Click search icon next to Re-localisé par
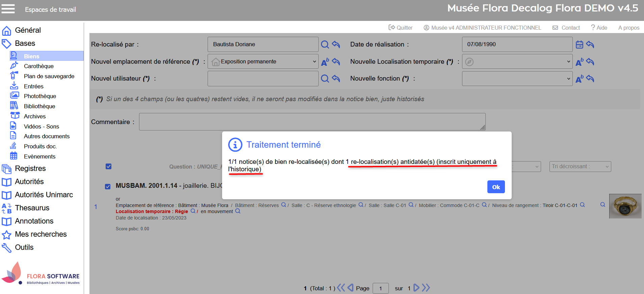This screenshot has height=294, width=644. coord(325,45)
